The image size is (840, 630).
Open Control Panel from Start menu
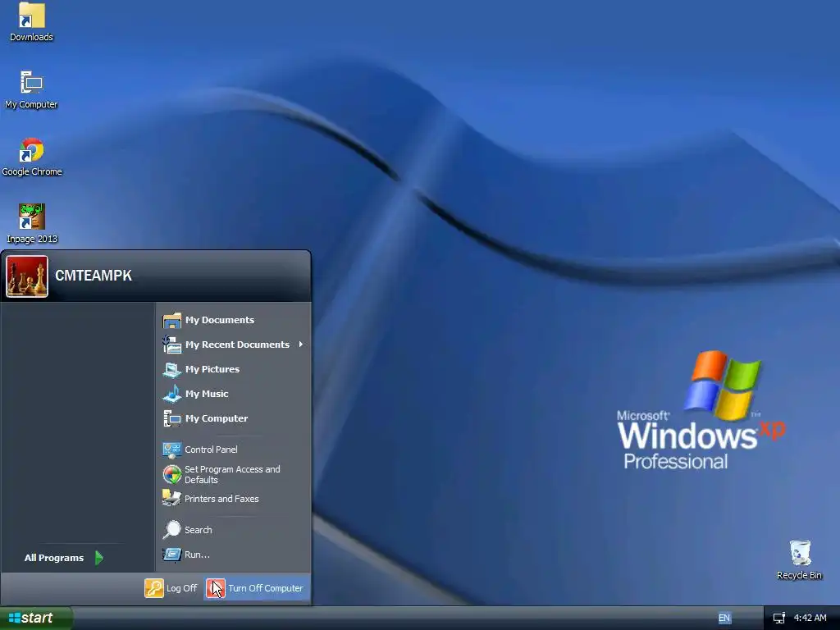(x=234, y=450)
